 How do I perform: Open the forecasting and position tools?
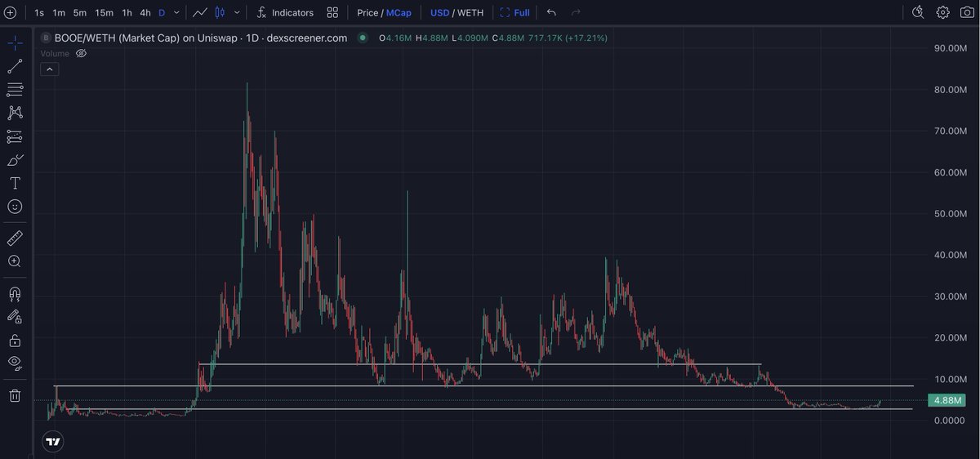15,136
